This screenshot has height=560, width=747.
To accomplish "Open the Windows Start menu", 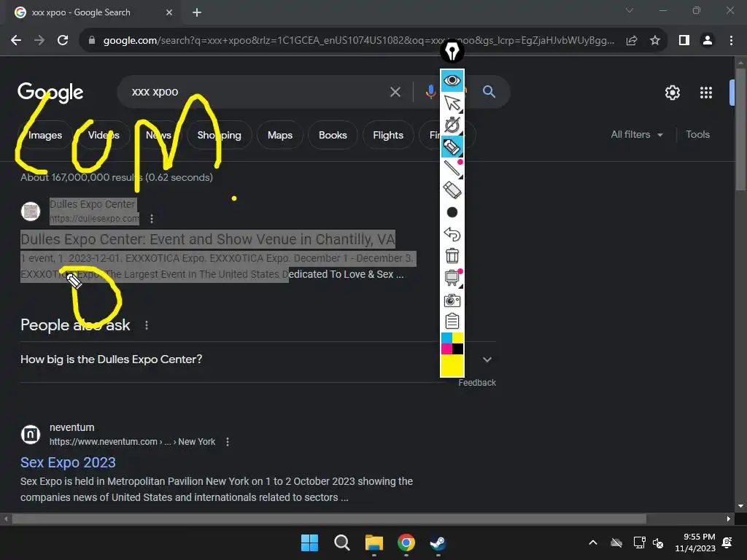I will point(309,542).
